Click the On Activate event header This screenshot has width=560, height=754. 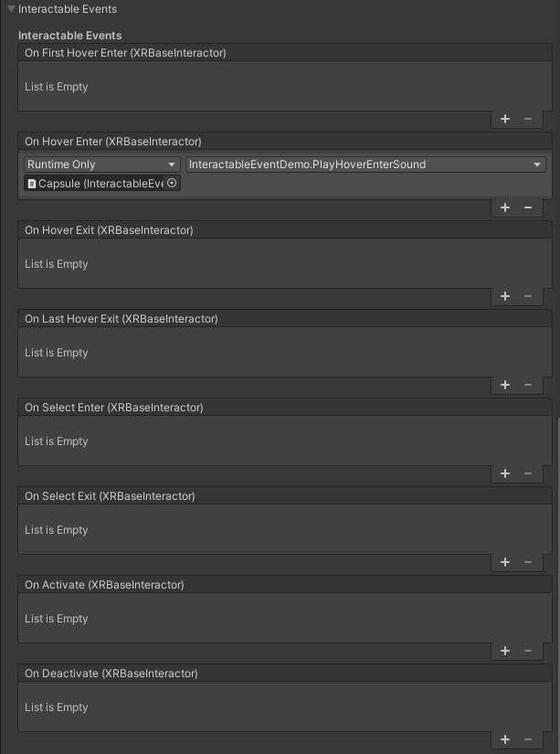pyautogui.click(x=104, y=585)
